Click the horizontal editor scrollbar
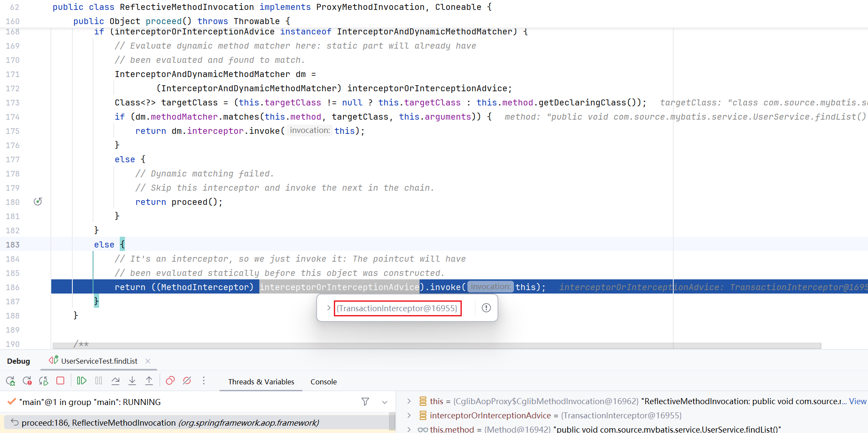 pos(437,345)
